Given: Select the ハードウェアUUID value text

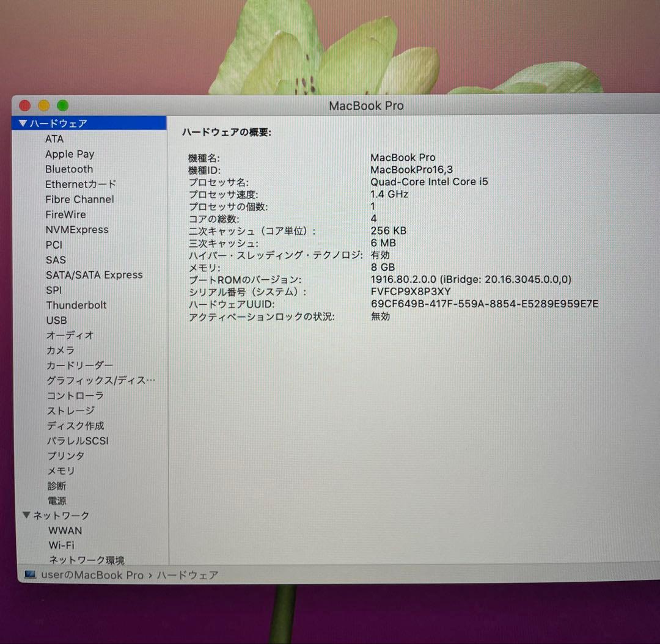Looking at the screenshot, I should point(483,304).
